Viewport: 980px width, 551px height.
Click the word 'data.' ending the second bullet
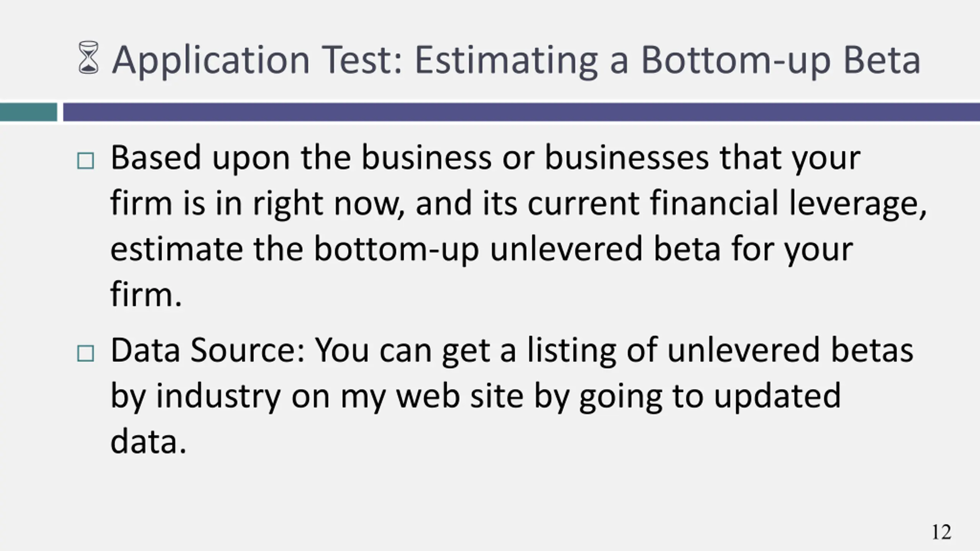(149, 442)
